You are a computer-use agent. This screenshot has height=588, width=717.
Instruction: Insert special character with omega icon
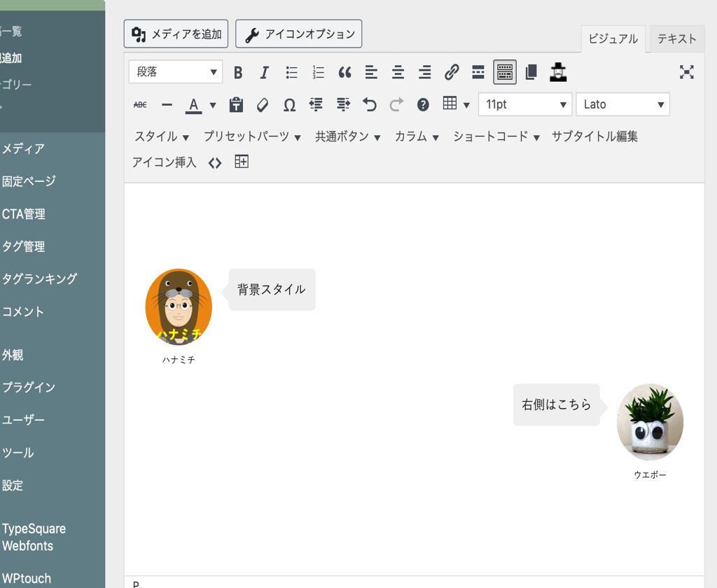tap(289, 105)
